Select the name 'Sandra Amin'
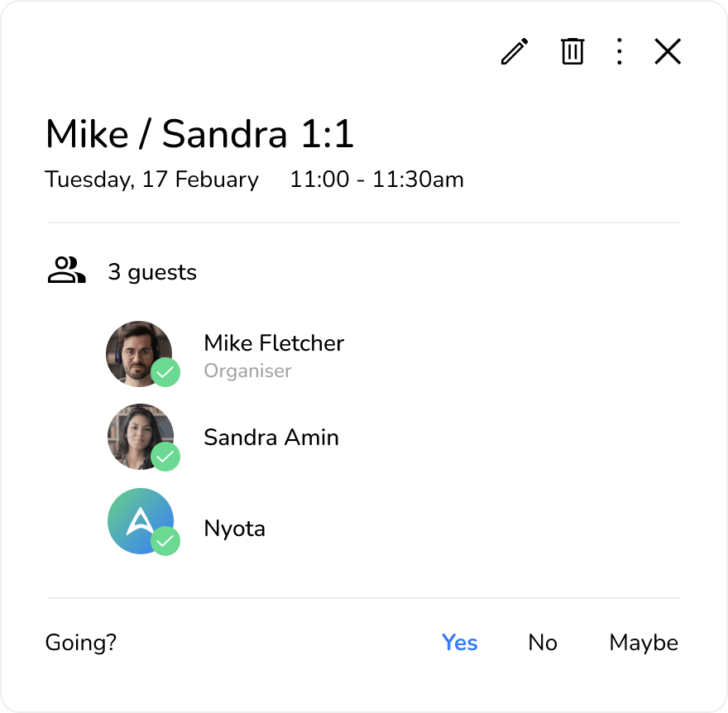Screen dimensions: 728x713 coord(271,437)
